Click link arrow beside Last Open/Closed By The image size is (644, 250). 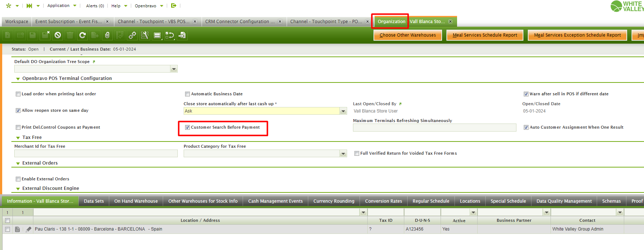click(x=400, y=104)
